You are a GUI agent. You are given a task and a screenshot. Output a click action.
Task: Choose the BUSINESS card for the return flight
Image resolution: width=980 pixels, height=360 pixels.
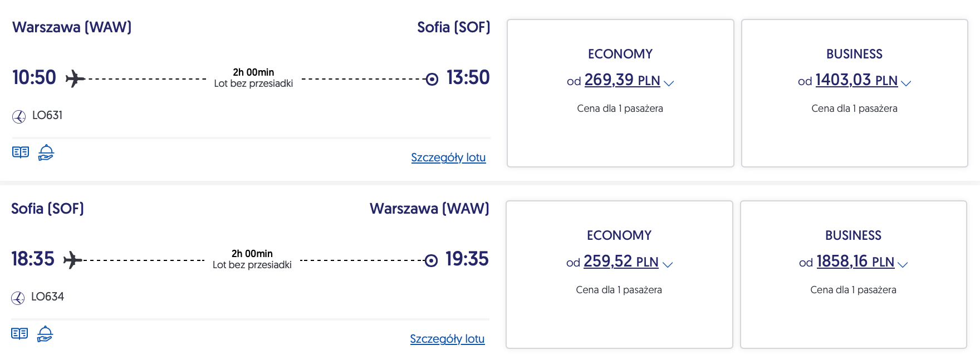(853, 317)
